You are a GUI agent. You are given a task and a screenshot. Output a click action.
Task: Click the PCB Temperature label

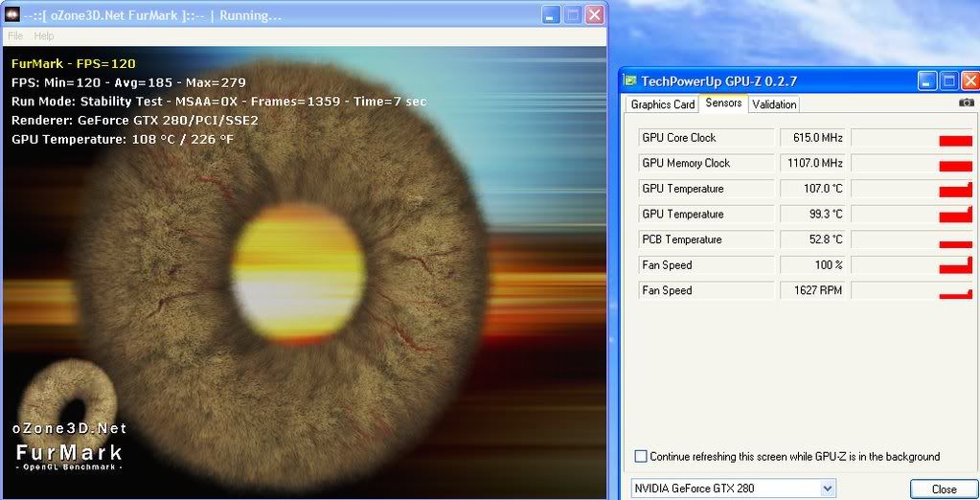[706, 239]
